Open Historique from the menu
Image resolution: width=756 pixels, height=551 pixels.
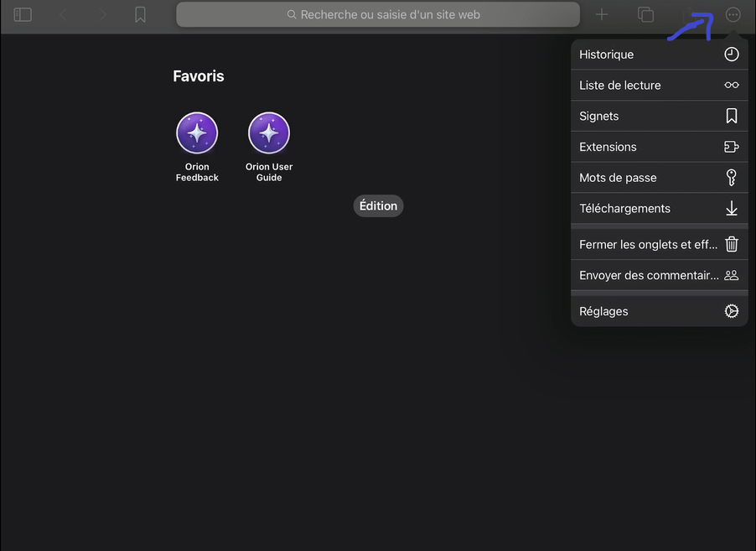click(659, 55)
